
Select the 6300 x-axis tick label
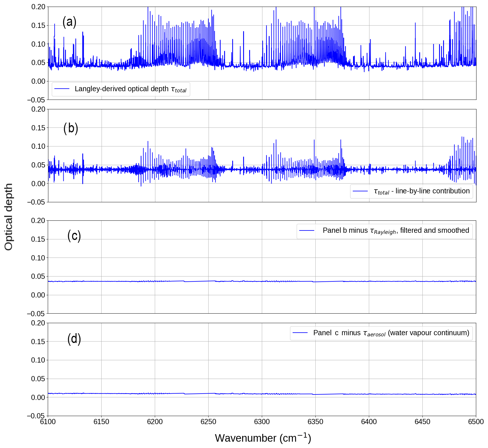(x=262, y=422)
